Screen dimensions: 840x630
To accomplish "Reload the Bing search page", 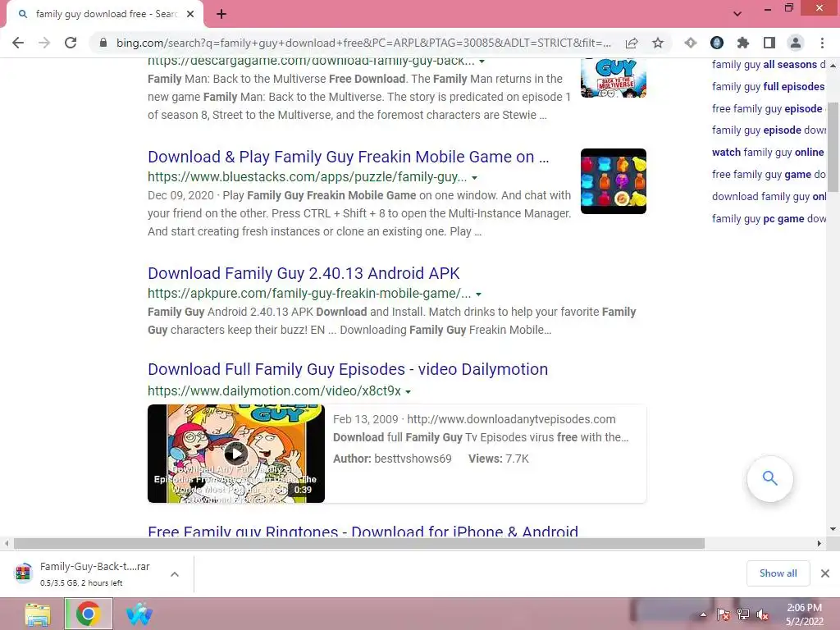I will click(x=71, y=43).
